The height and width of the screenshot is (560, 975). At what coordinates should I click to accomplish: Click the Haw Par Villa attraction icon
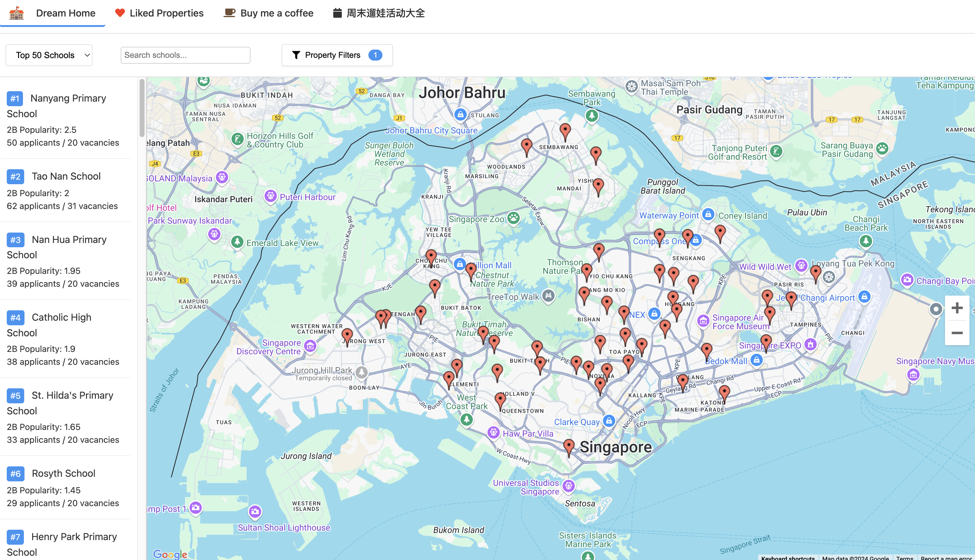[493, 432]
